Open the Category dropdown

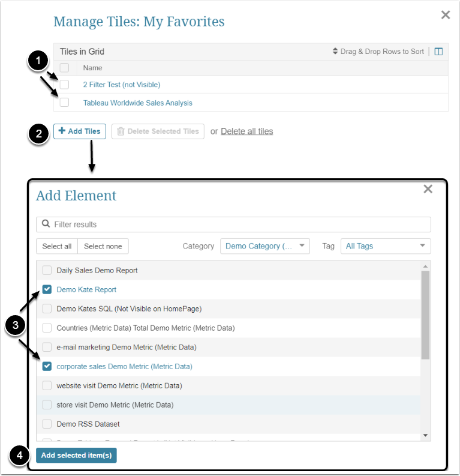click(x=264, y=246)
